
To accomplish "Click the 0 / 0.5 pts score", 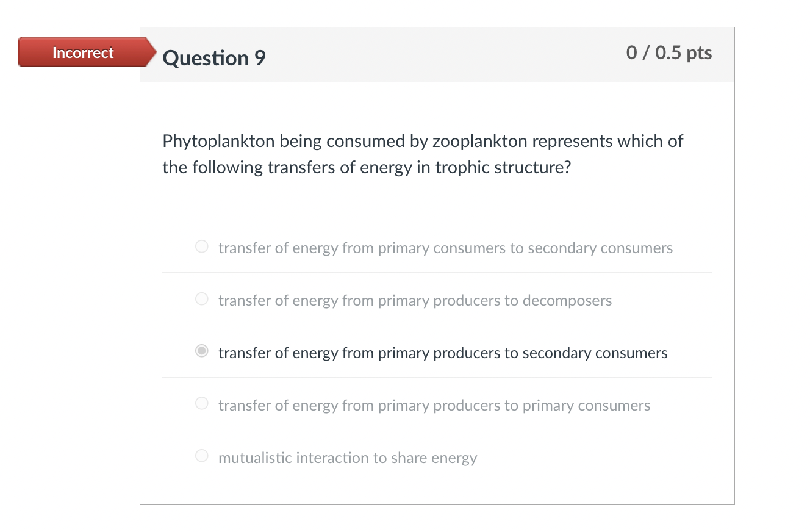I will (x=668, y=53).
